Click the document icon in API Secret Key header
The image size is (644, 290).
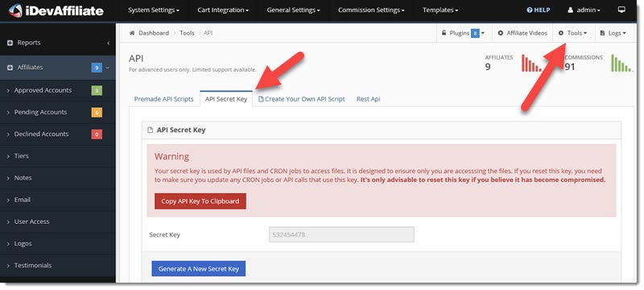(x=150, y=130)
